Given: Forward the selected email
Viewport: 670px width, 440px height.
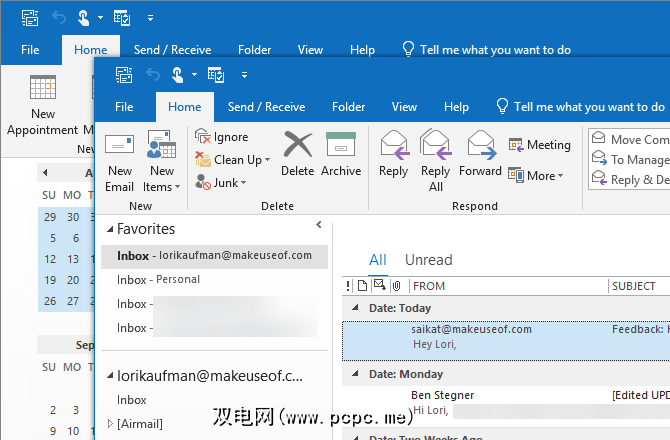Looking at the screenshot, I should point(480,153).
